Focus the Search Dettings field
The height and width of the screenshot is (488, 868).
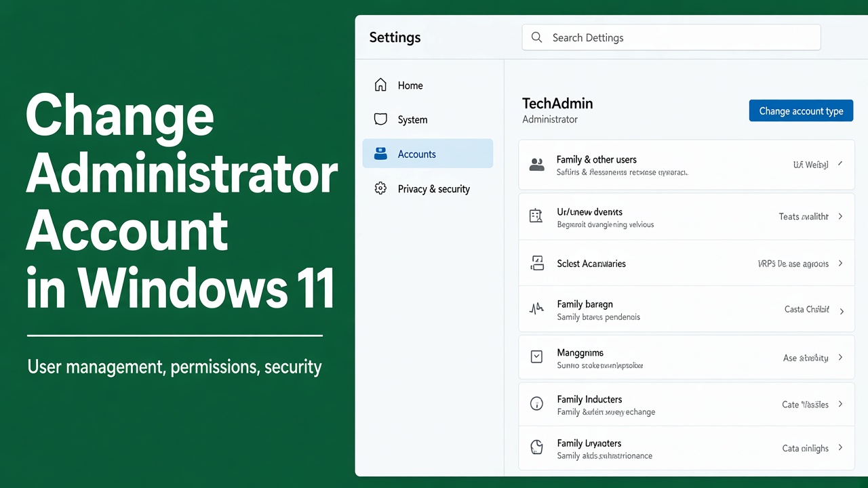click(671, 37)
